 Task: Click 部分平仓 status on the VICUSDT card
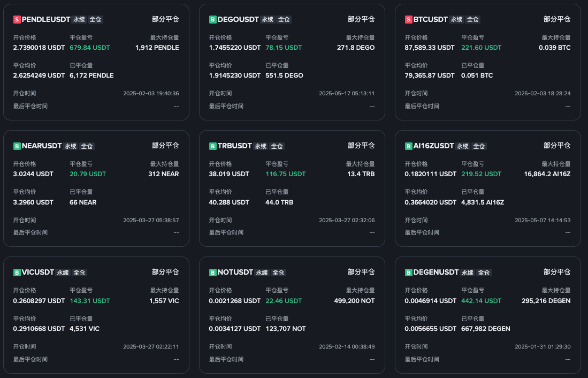165,272
